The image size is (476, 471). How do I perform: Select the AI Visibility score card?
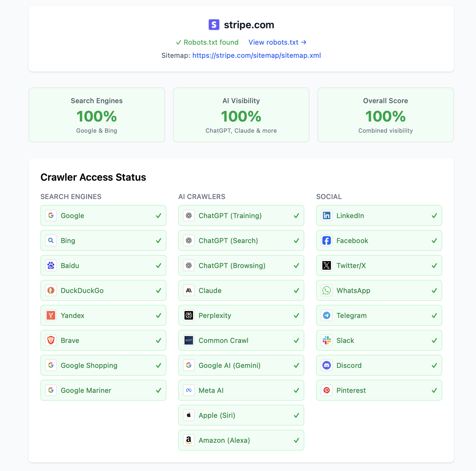[241, 115]
